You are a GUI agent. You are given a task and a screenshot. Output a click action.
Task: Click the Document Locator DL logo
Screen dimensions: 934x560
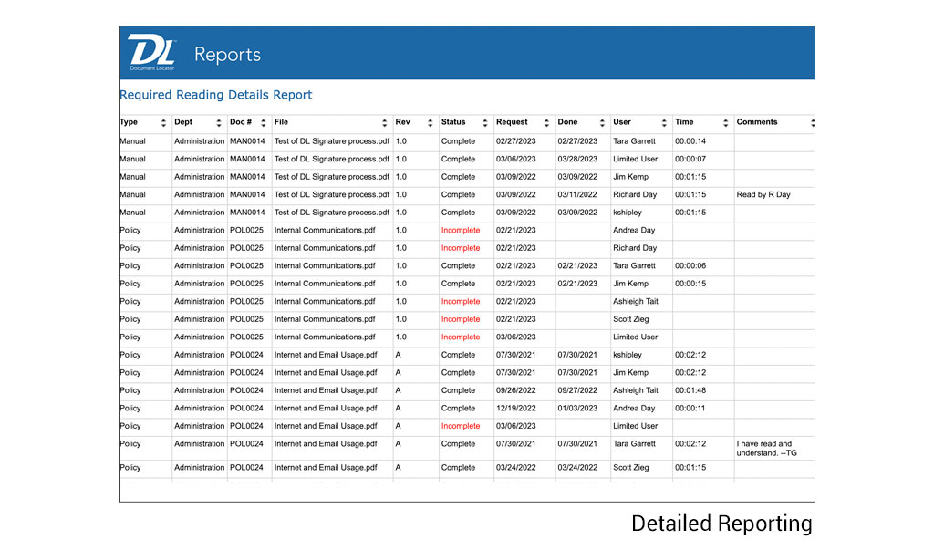(x=152, y=52)
